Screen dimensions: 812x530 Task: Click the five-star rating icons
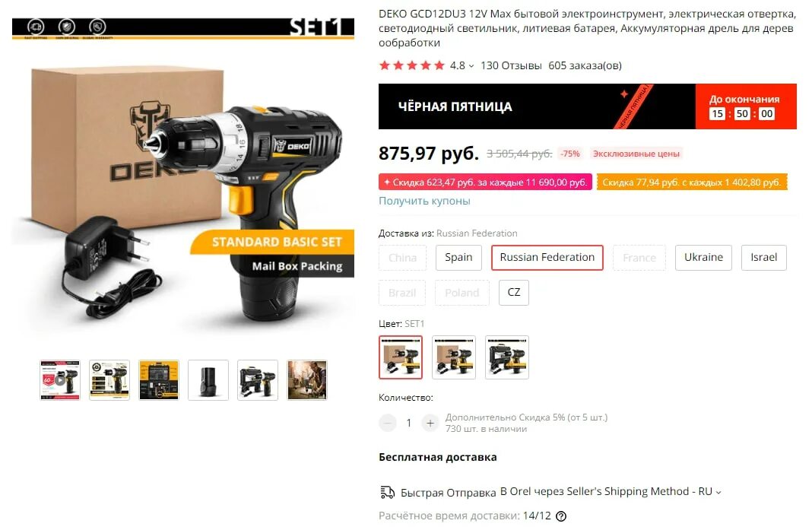411,66
